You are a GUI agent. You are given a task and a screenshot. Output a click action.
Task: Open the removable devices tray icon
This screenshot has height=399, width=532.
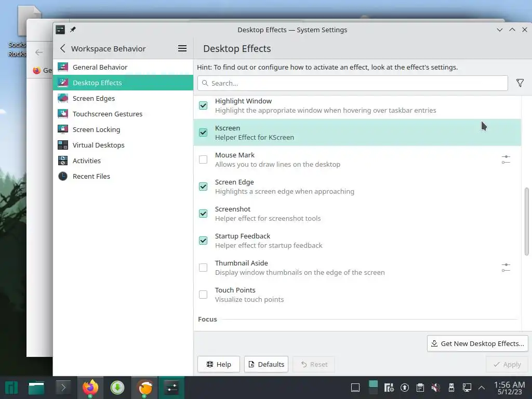(x=451, y=388)
